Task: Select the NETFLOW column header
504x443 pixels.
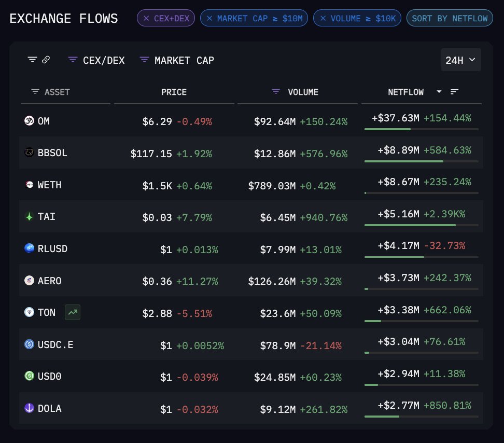Action: click(x=406, y=92)
